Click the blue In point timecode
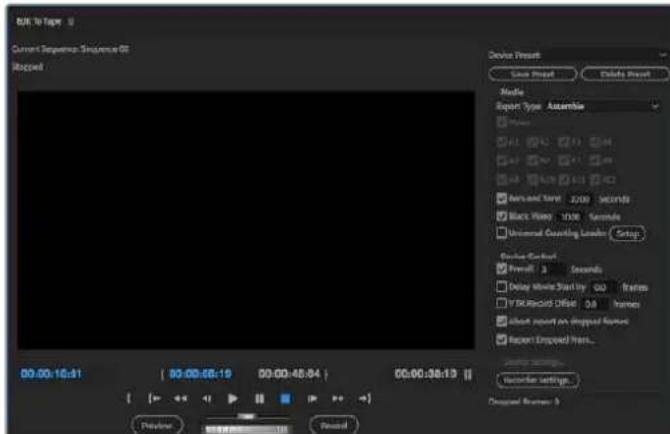Image resolution: width=670 pixels, height=434 pixels. (200, 374)
